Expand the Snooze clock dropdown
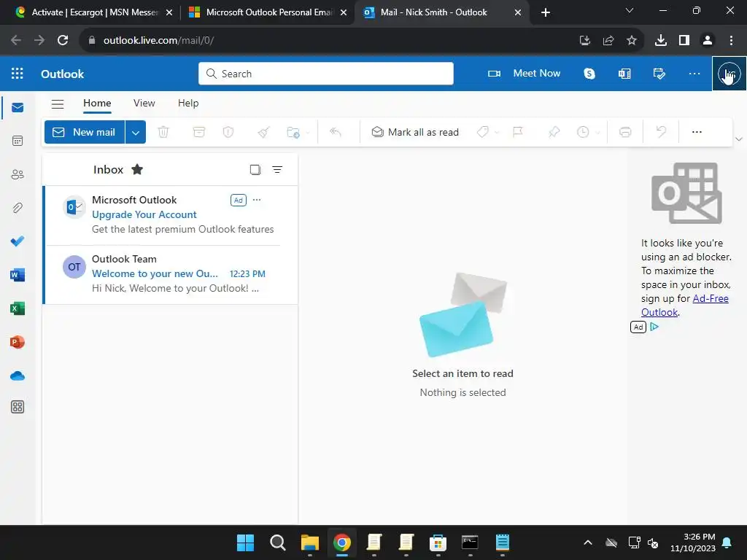Viewport: 747px width, 560px height. (598, 133)
